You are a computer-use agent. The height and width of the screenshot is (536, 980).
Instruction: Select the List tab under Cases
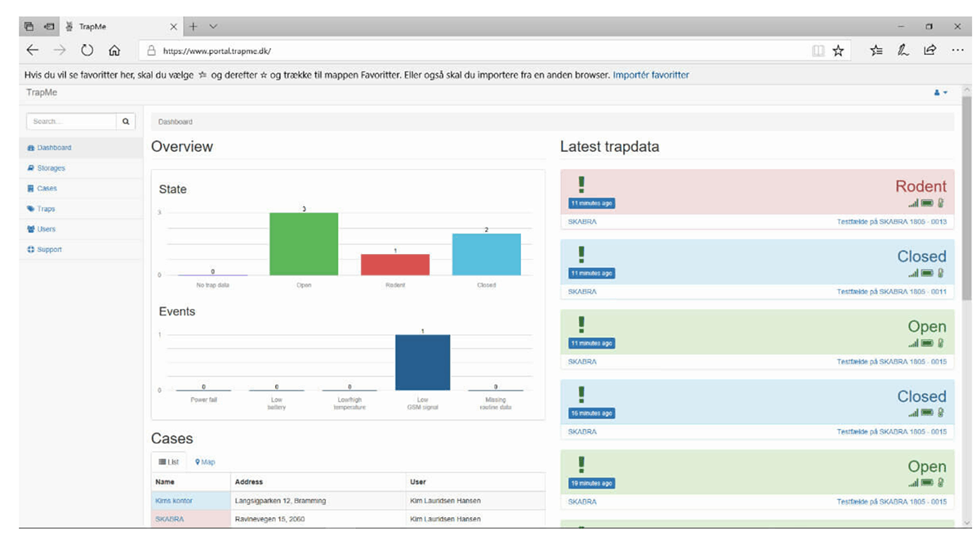point(169,462)
